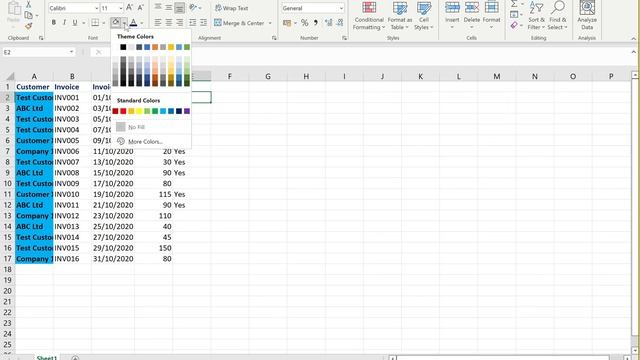Screen dimensions: 640x360
Task: Pick the yellow standard color swatch
Action: point(139,111)
